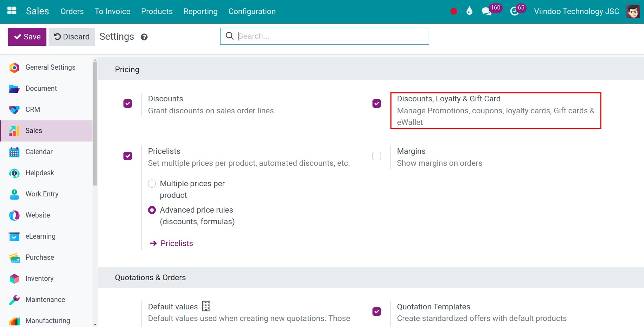Open the To Invoice menu

113,11
